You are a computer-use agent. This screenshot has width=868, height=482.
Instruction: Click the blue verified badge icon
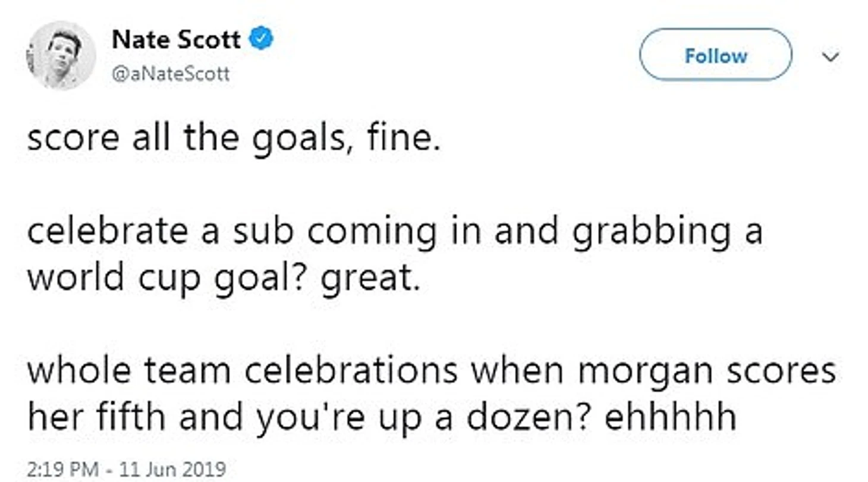[260, 40]
